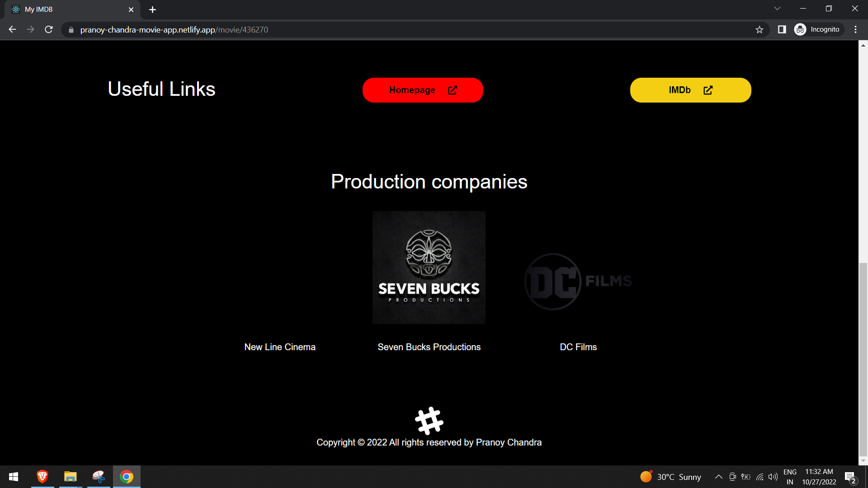Click the red Homepage button
This screenshot has width=868, height=488.
pyautogui.click(x=422, y=90)
